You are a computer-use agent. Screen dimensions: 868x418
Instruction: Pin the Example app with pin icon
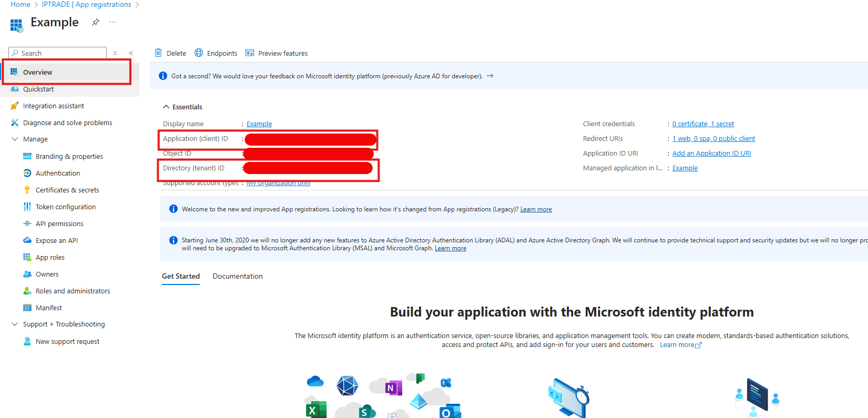(x=96, y=22)
